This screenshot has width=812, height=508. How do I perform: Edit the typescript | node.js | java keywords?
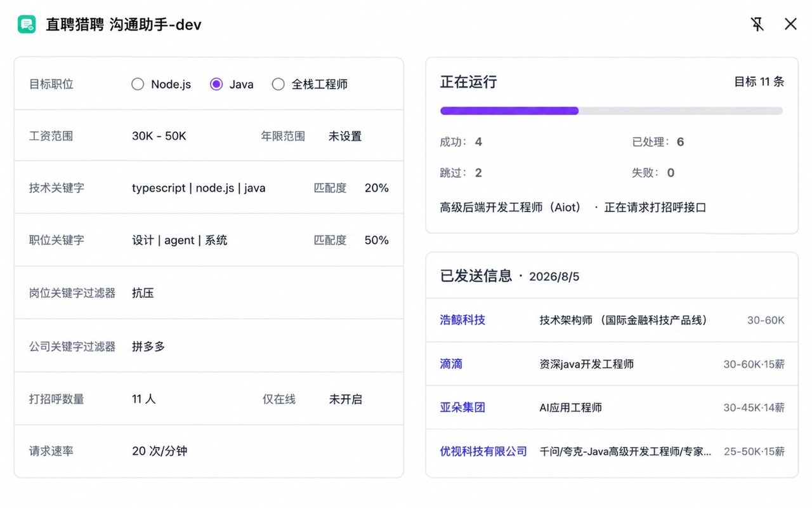199,188
